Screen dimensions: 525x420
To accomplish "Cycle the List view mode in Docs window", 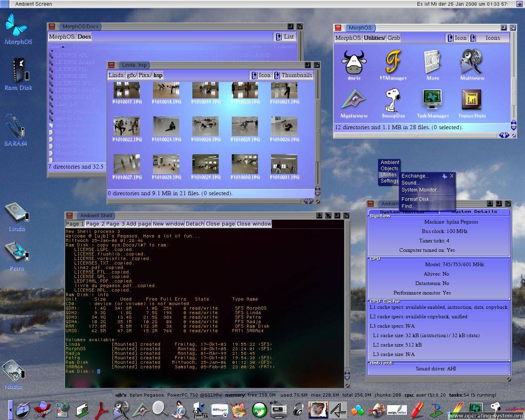I will coord(285,37).
